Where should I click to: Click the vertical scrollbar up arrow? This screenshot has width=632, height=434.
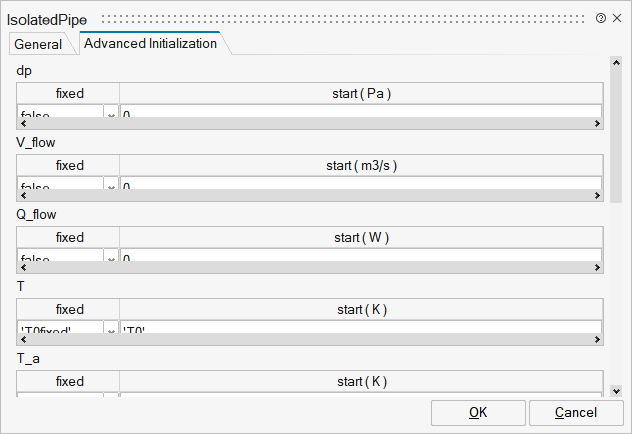pyautogui.click(x=616, y=62)
